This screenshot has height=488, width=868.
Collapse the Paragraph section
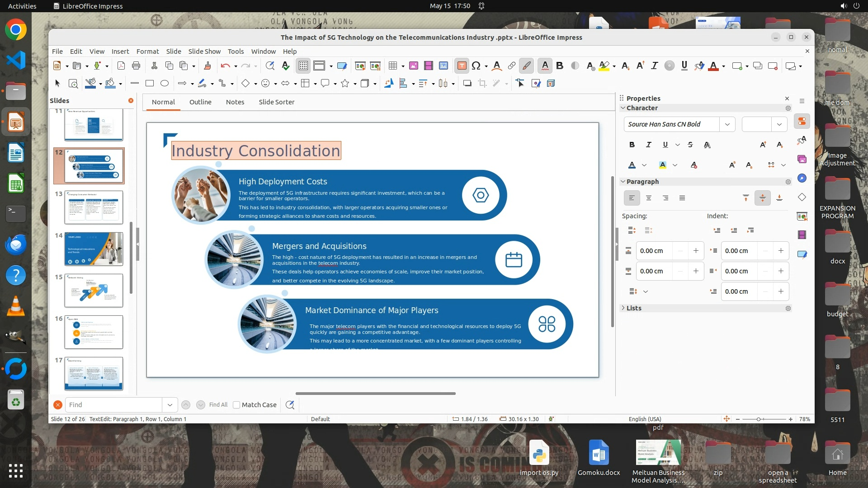(x=642, y=182)
